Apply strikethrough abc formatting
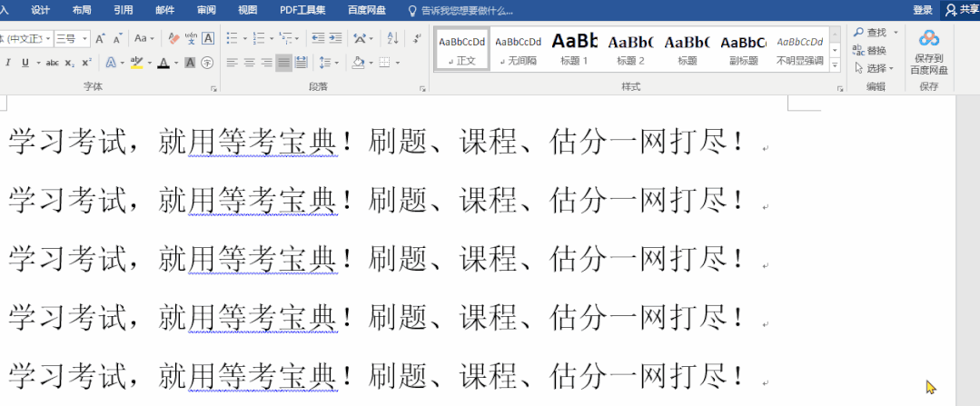980x406 pixels. point(53,63)
